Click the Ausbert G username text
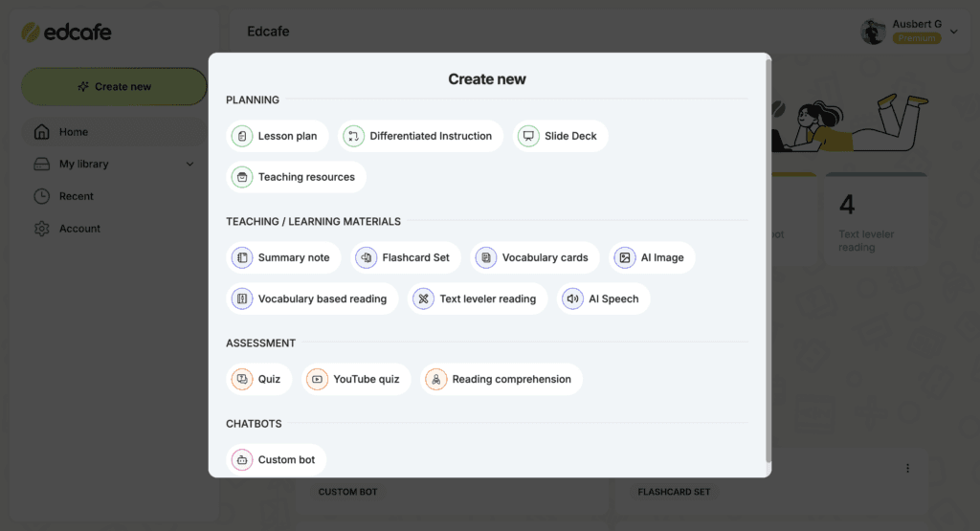Screen dimensions: 980x531 917,24
